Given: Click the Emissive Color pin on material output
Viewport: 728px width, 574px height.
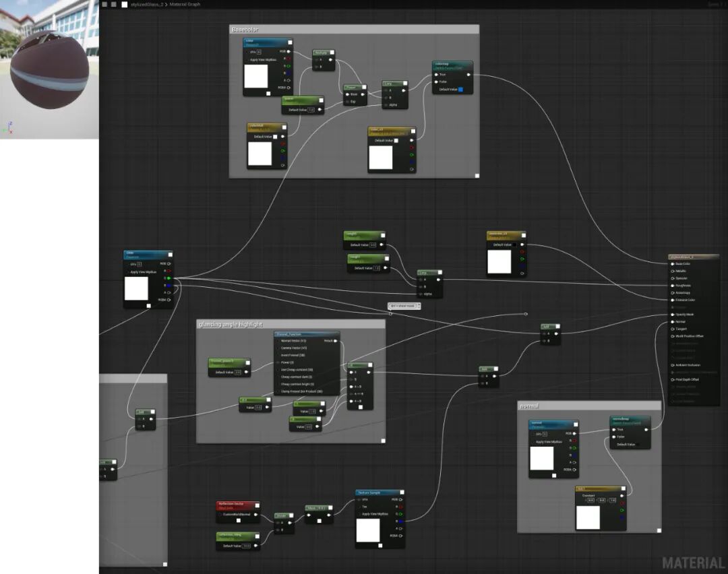Looking at the screenshot, I should [x=672, y=300].
